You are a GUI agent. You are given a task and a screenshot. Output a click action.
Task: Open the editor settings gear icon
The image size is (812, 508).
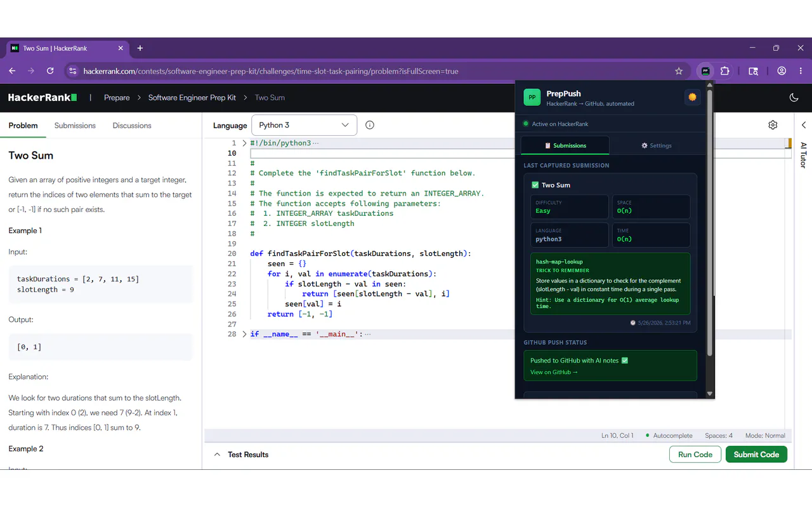(x=773, y=125)
